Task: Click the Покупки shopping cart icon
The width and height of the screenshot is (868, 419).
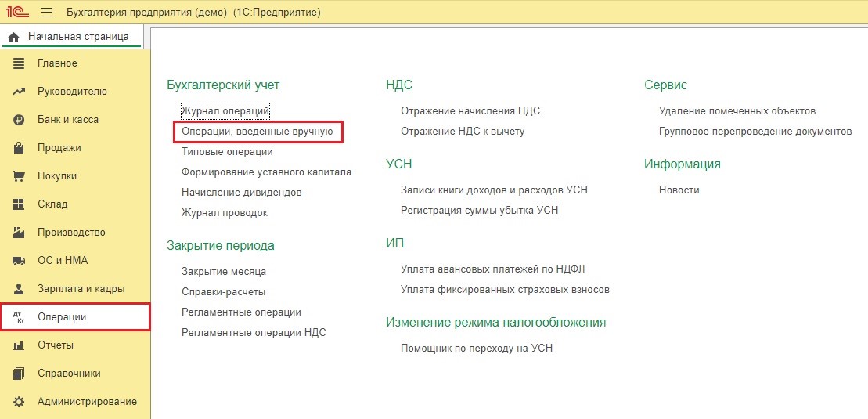Action: 20,176
